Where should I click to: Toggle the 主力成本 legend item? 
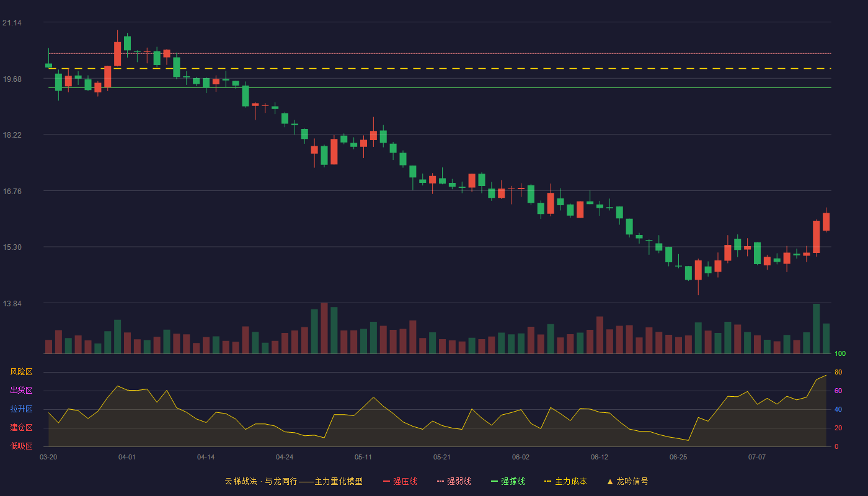click(565, 481)
